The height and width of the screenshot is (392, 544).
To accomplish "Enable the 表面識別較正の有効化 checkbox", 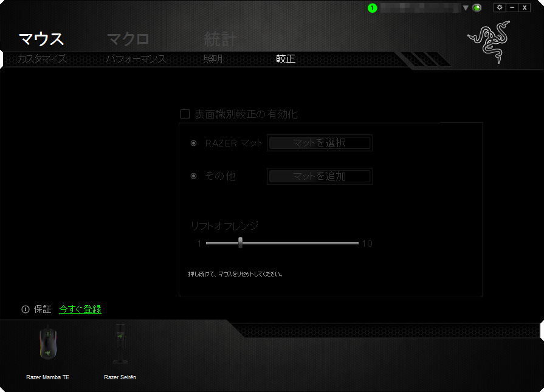I will [185, 114].
